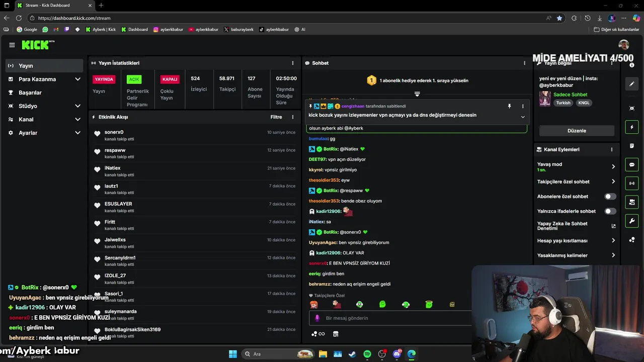This screenshot has width=644, height=362.
Task: Click the camera channel actions icon in right rail
Action: [632, 202]
